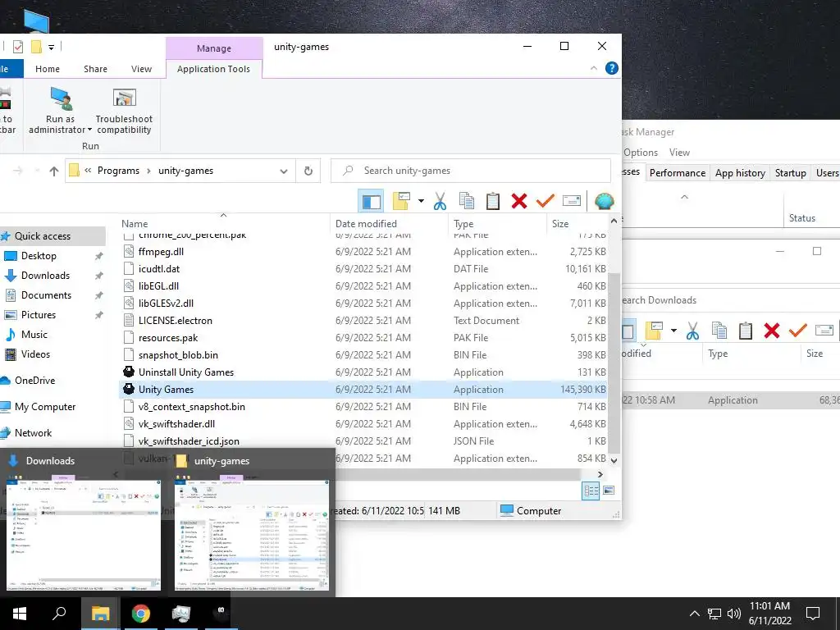Screen dimensions: 840x630
Task: Click the Cut scissors icon in Downloads window
Action: pyautogui.click(x=692, y=331)
